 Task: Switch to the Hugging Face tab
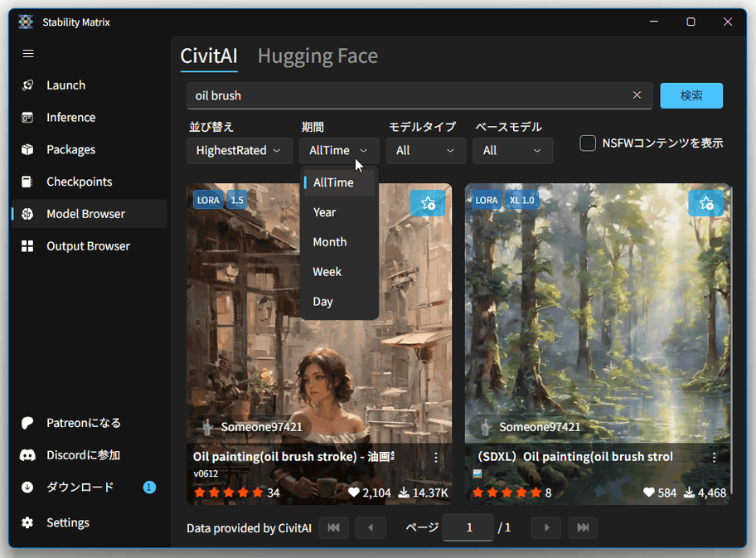tap(317, 56)
